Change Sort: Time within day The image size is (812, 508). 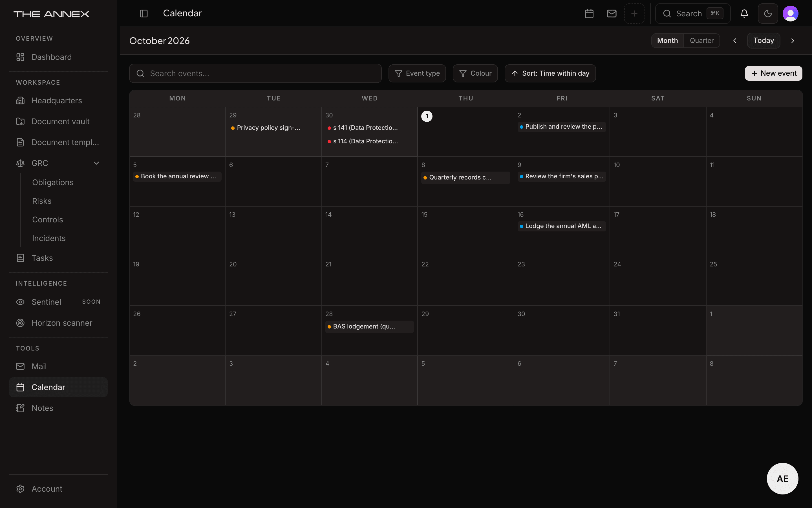coord(550,73)
